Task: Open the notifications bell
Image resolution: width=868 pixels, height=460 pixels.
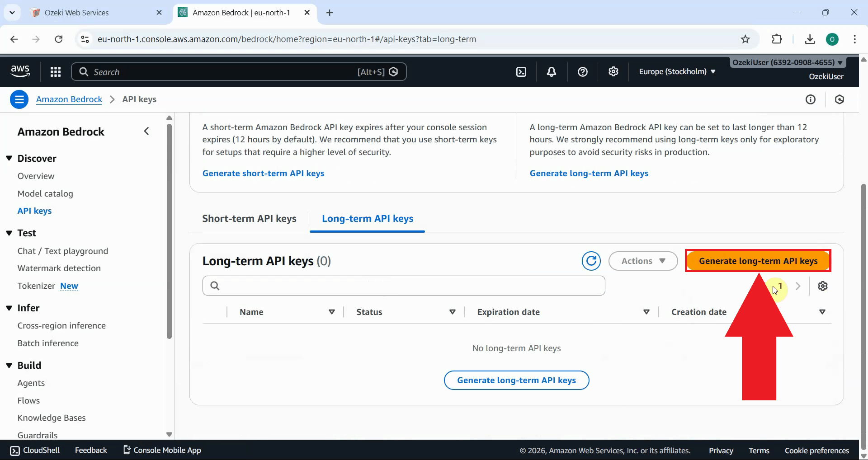Action: click(x=552, y=72)
